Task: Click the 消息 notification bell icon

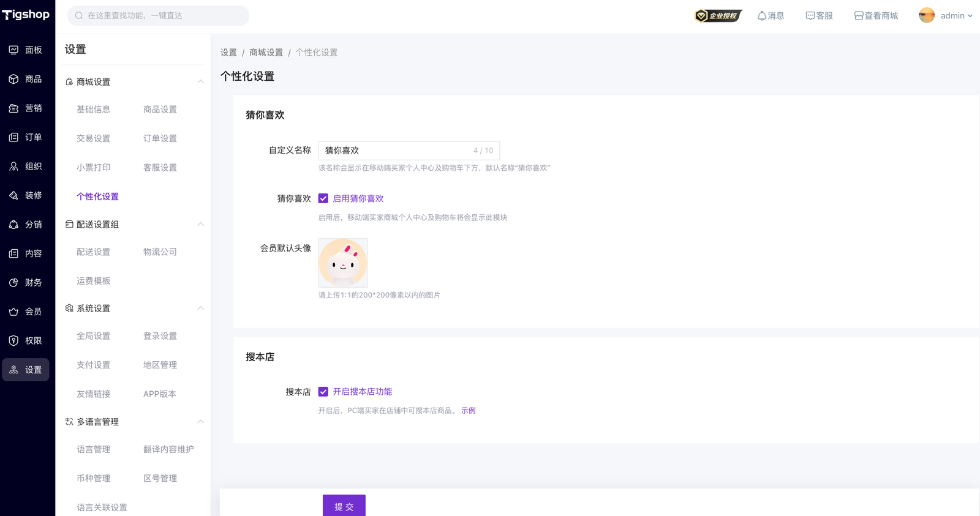Action: click(x=762, y=16)
